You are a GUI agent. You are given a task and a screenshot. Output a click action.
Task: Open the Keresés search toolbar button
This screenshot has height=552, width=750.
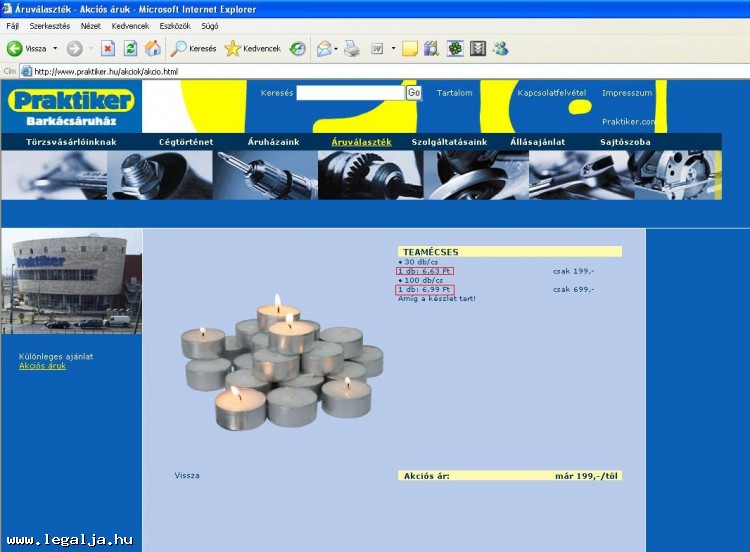click(x=193, y=48)
